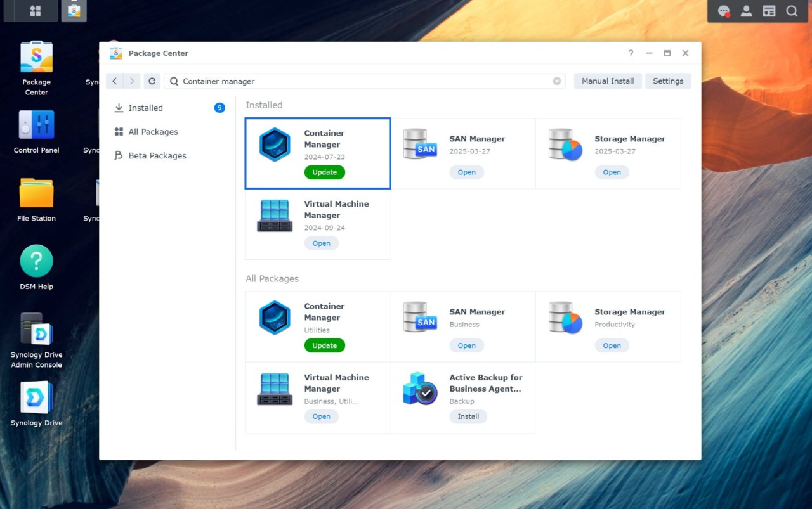Open Package Center help via question mark icon
The height and width of the screenshot is (509, 812).
coord(630,53)
